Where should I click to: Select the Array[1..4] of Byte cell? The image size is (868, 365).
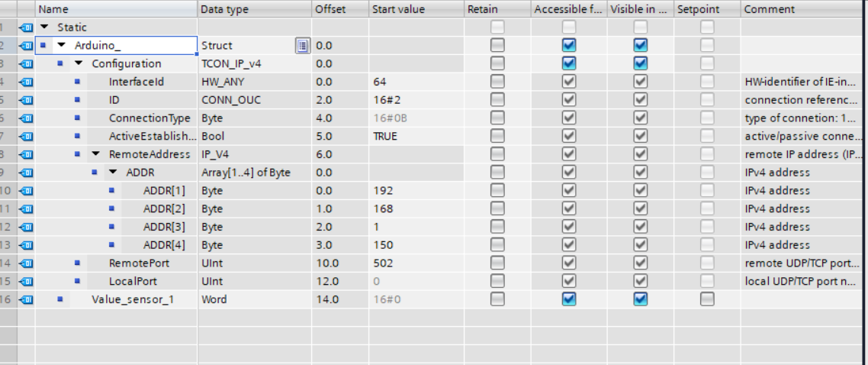(x=255, y=173)
